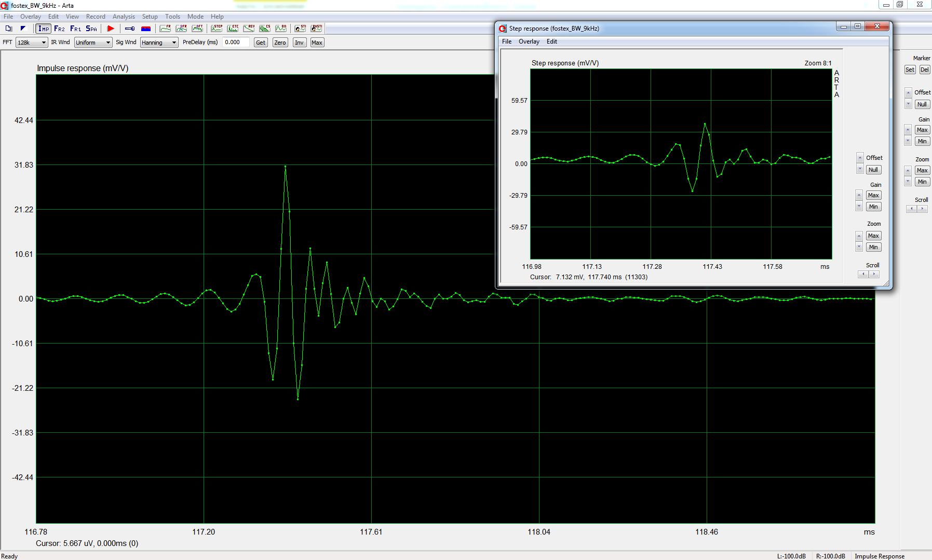
Task: Click Del marker button in main window
Action: pos(924,70)
